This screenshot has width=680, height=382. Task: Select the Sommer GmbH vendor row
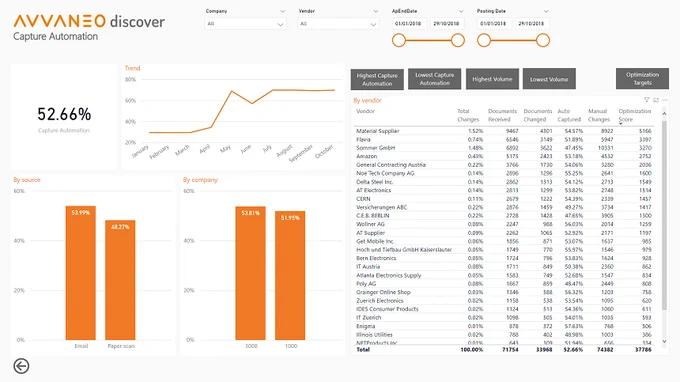coord(504,148)
